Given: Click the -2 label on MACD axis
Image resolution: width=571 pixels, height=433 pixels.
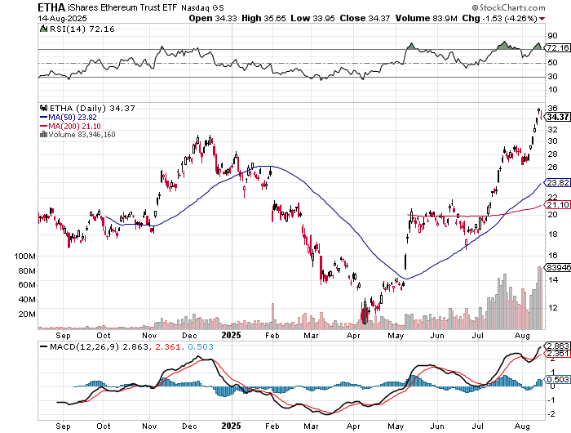Looking at the screenshot, I should (551, 414).
